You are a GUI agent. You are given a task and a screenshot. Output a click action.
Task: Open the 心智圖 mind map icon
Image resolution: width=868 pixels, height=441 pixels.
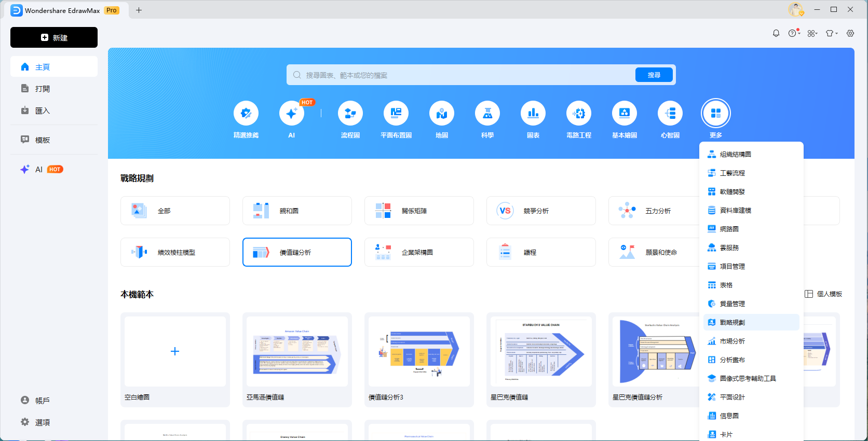coord(670,113)
